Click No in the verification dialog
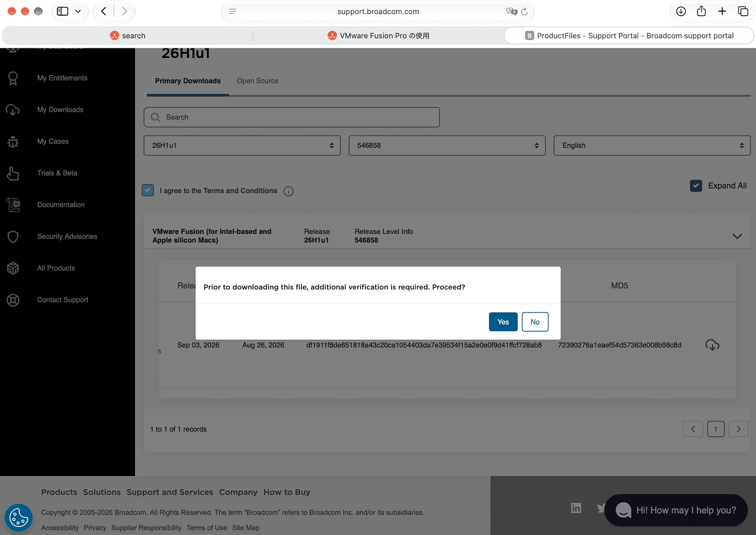Screen dimensions: 756x535 click(x=535, y=322)
